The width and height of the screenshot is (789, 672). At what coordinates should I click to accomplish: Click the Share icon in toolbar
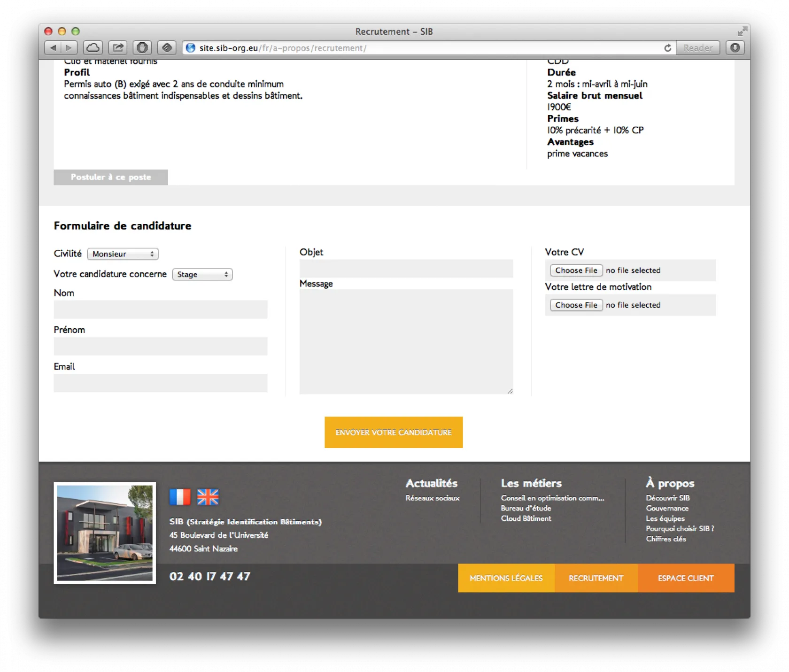pyautogui.click(x=118, y=48)
